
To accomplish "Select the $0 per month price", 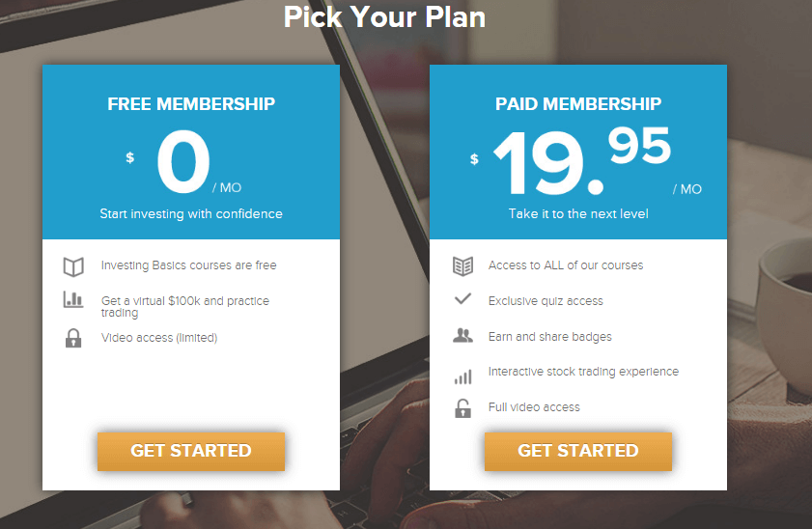I will click(x=183, y=161).
